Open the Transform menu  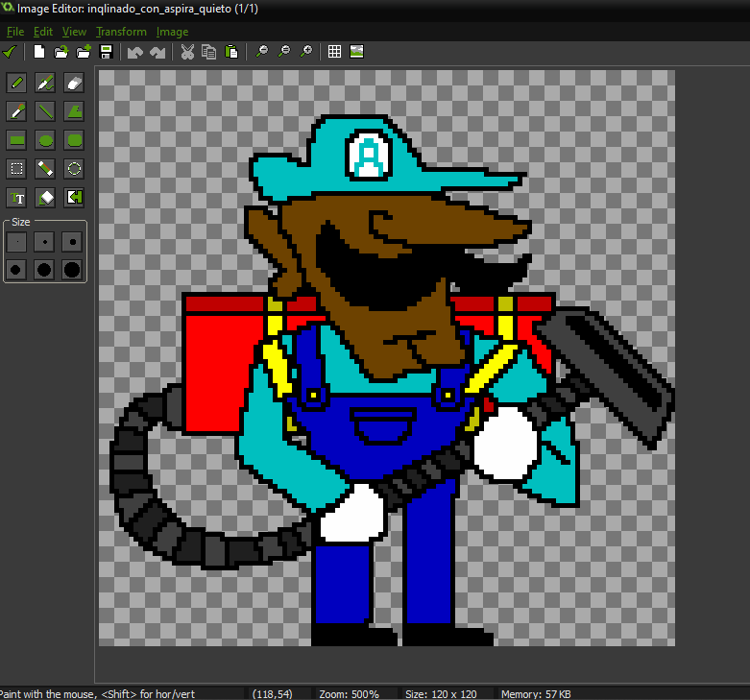pos(121,32)
